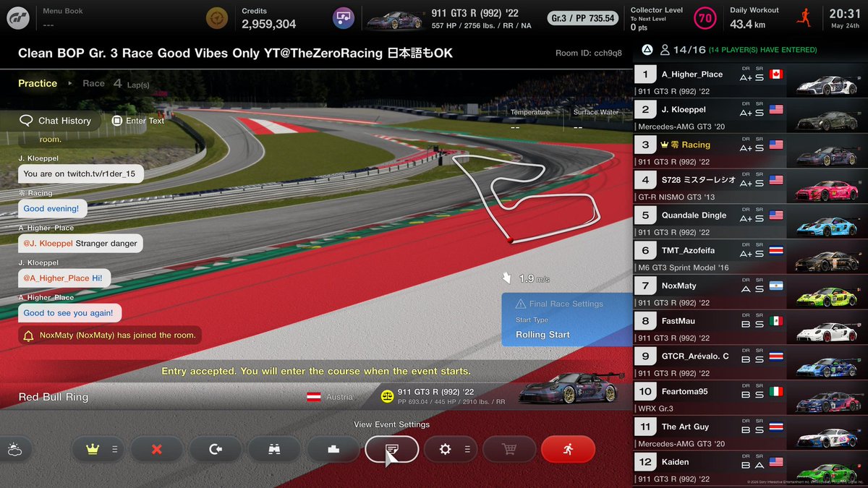This screenshot has width=868, height=488.
Task: Open Chat History
Action: [56, 121]
